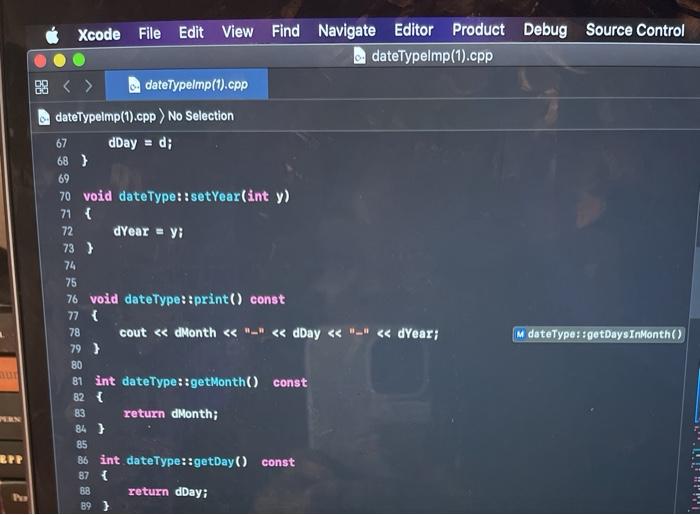The height and width of the screenshot is (515, 700).
Task: Click the M method icon in the minimap label
Action: pos(520,334)
